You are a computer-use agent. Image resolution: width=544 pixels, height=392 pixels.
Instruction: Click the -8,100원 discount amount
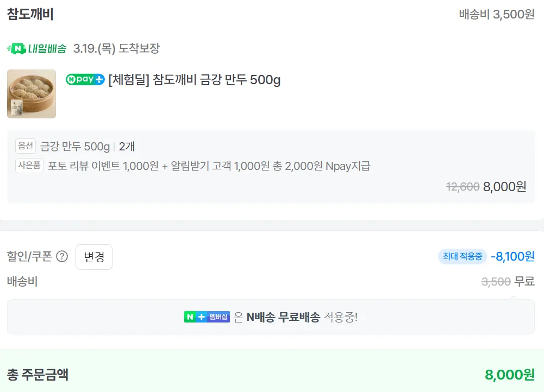[512, 256]
